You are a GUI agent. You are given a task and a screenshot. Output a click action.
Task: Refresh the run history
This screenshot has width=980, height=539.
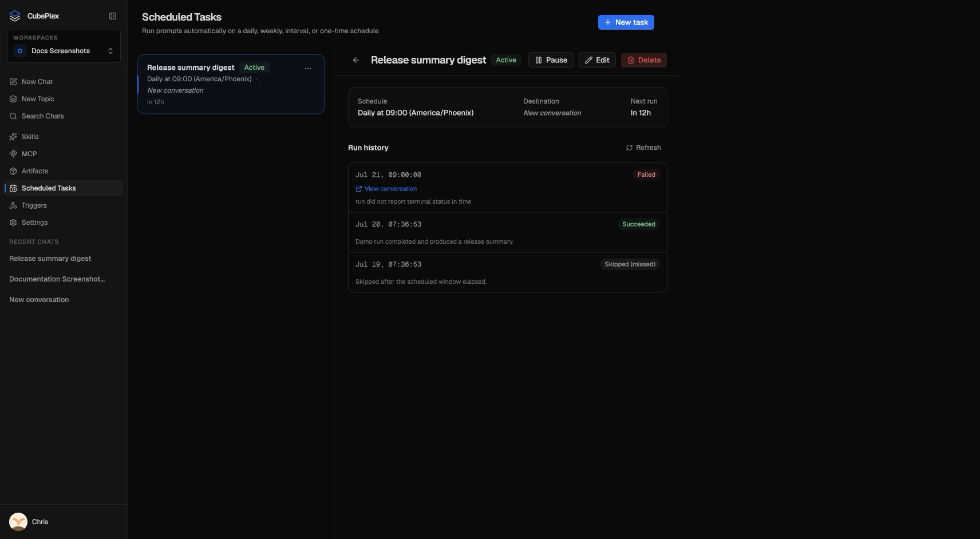(x=643, y=148)
